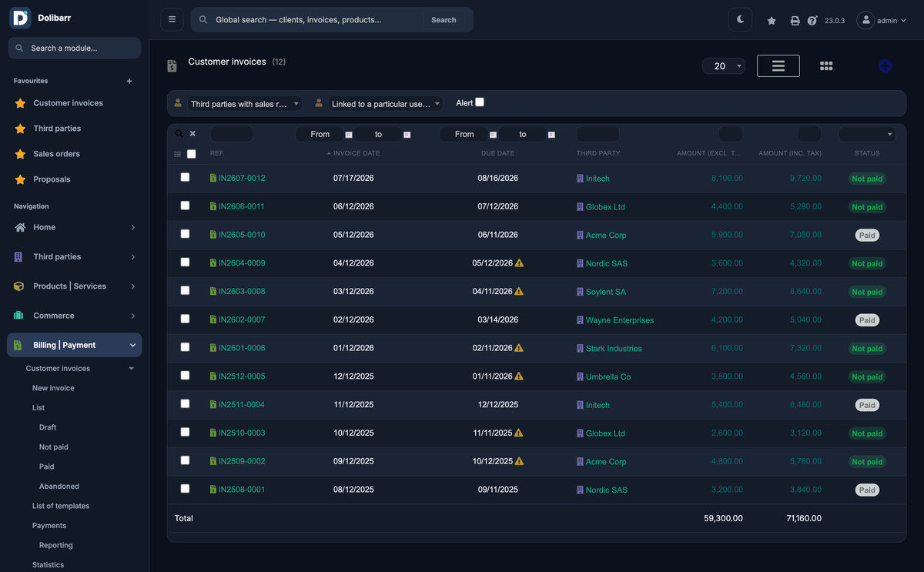
Task: Switch to the grid (kanban) view icon
Action: [x=826, y=66]
